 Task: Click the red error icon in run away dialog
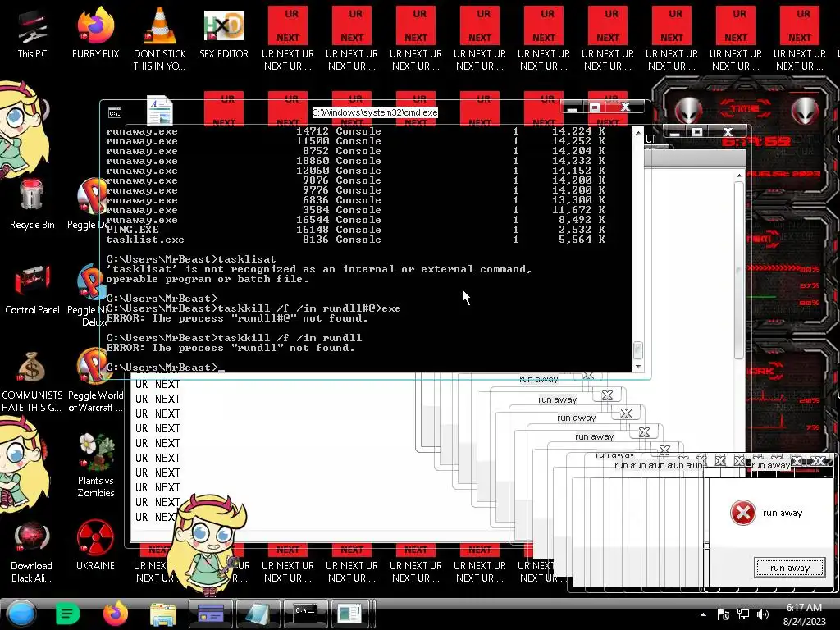[x=742, y=513]
